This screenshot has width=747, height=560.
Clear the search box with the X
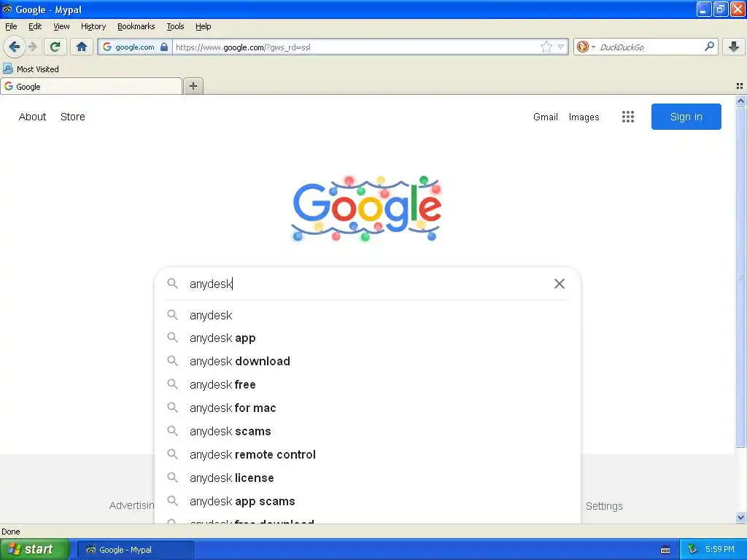coord(560,284)
